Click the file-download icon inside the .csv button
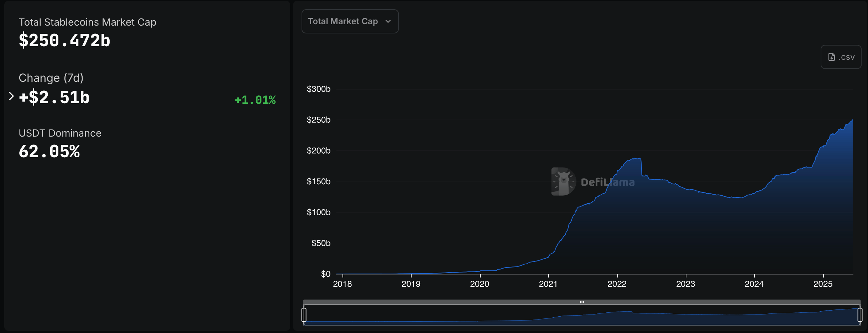This screenshot has height=333, width=868. (x=832, y=57)
